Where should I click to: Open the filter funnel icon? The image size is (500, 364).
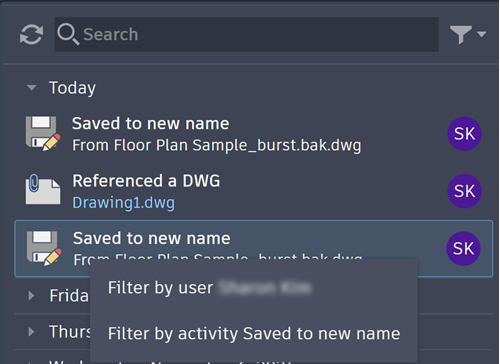point(461,34)
